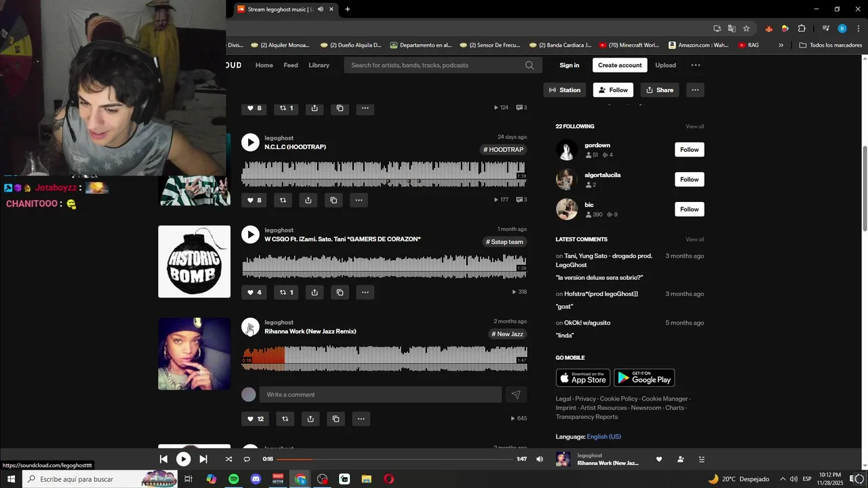Open more options for Rihanna Work remix
The width and height of the screenshot is (868, 488).
[x=361, y=419]
